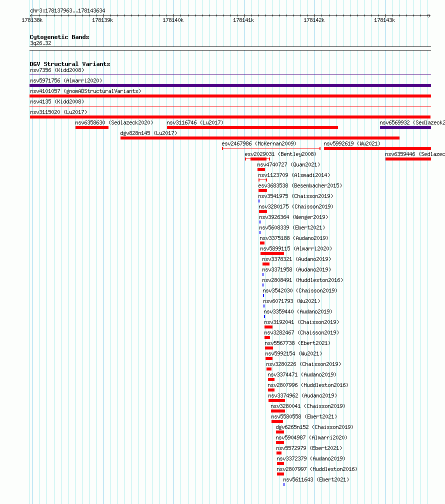
Task: Select nsv4740727 (Quan2021) label
Action: [x=288, y=164]
